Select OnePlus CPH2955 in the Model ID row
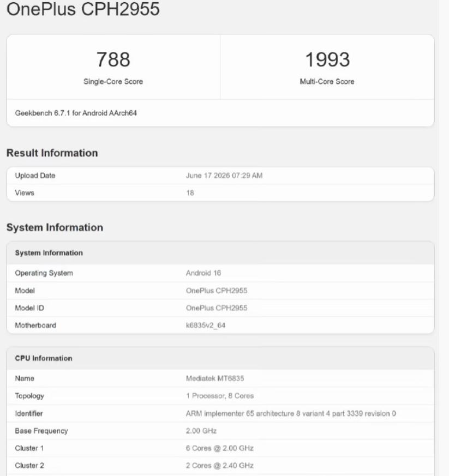 [217, 308]
